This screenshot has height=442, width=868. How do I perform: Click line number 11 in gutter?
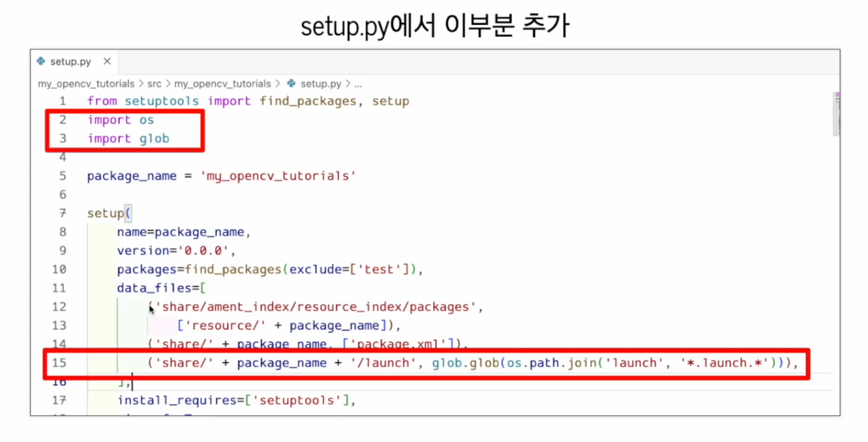pos(59,288)
